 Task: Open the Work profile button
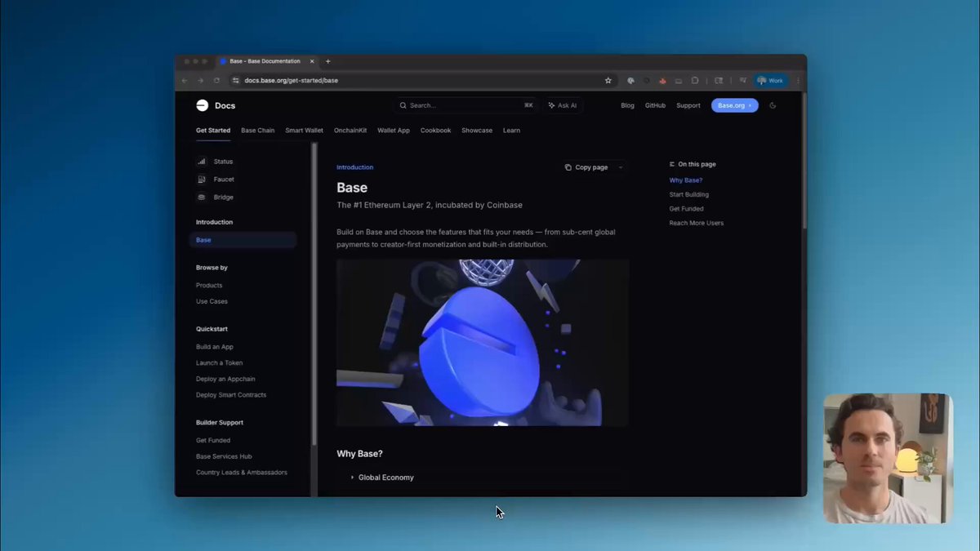[770, 81]
